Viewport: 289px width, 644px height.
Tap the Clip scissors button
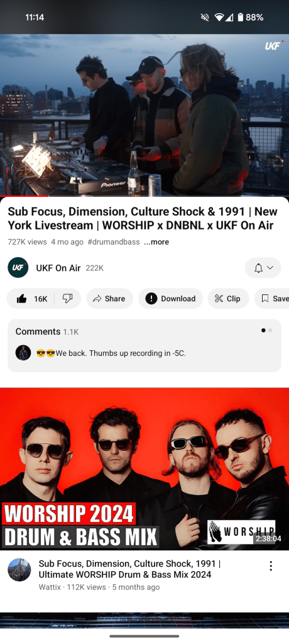coord(228,299)
